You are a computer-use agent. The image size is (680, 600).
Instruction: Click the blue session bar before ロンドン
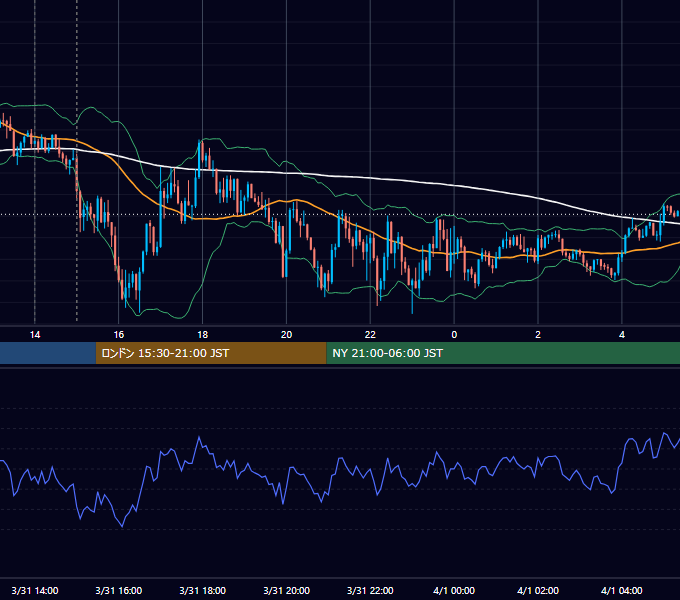click(48, 353)
